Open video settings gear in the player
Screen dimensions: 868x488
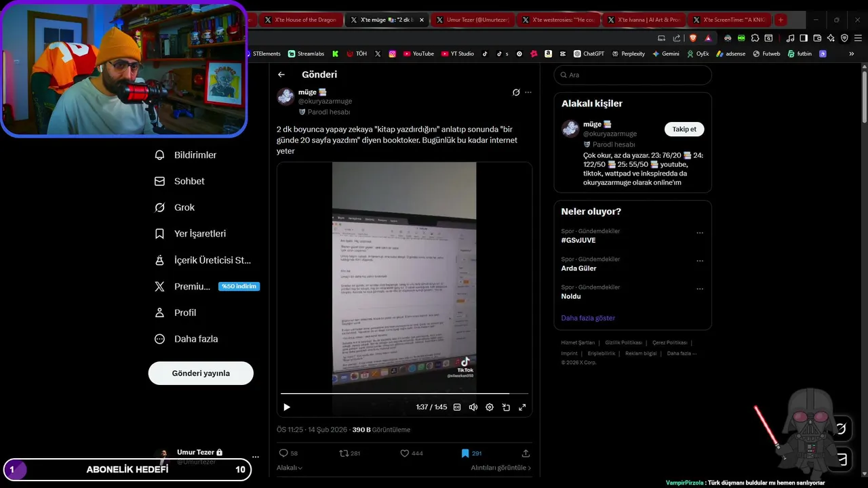coord(490,407)
